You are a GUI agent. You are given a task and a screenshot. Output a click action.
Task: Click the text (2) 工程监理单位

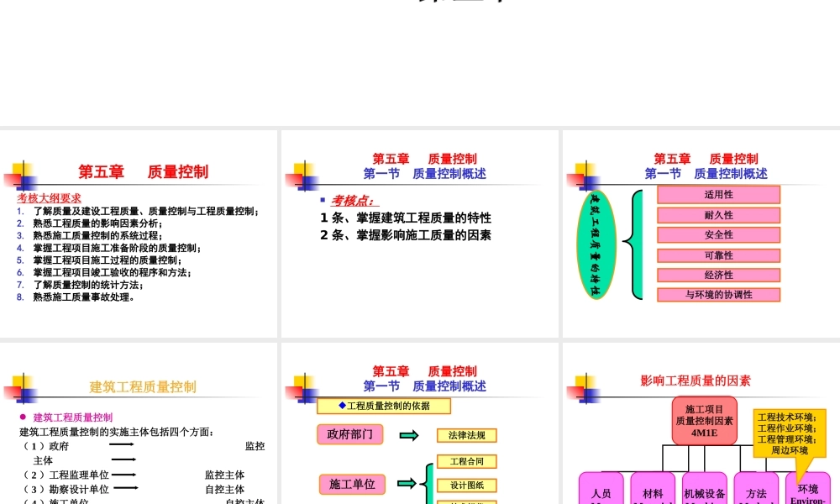pyautogui.click(x=65, y=475)
